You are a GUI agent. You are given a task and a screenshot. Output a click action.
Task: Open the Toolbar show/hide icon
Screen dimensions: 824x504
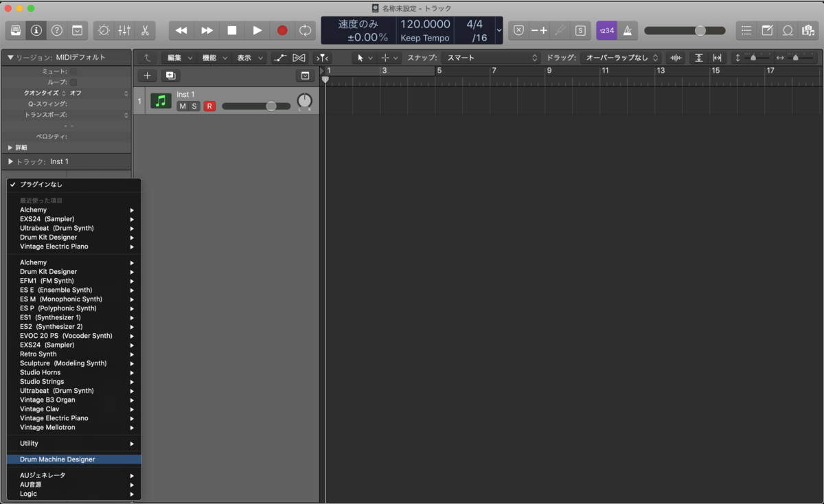coord(78,30)
